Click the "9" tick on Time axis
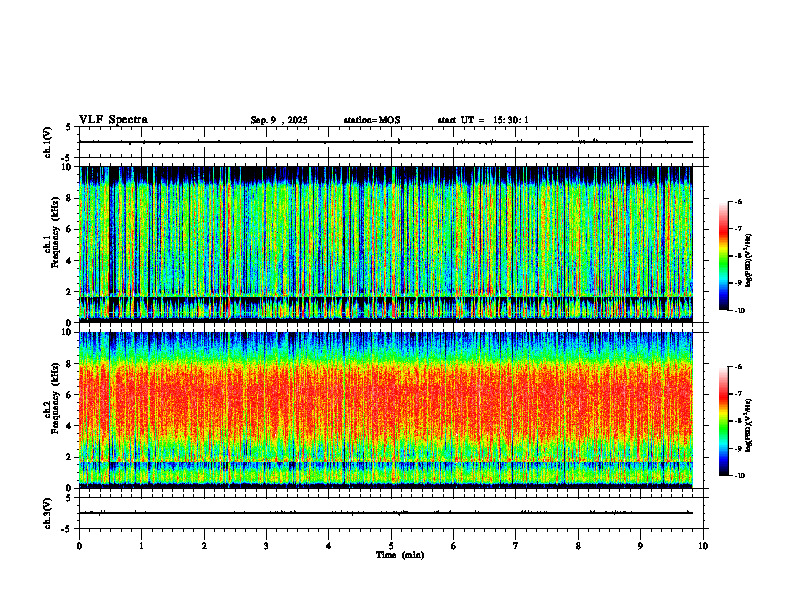Screen dimensions: 792x612 [640, 546]
